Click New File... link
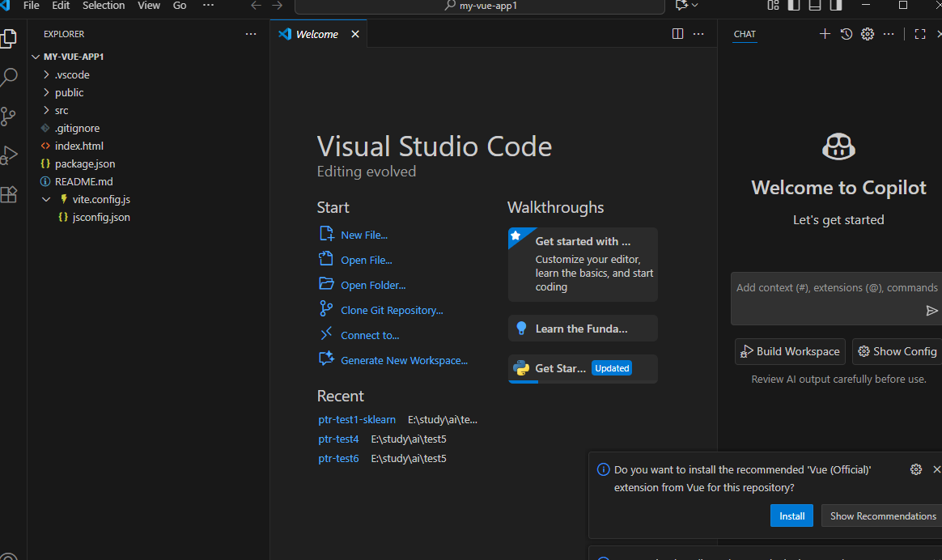The height and width of the screenshot is (560, 942). [x=364, y=235]
